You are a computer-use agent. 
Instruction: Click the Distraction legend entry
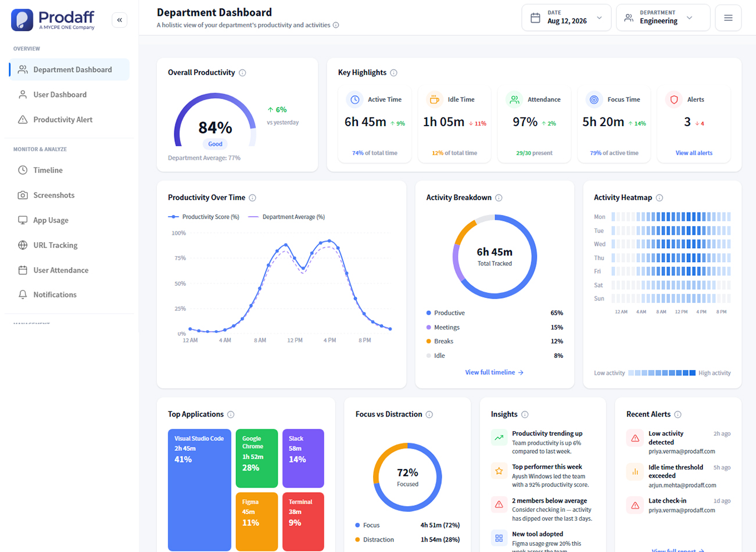tap(407, 540)
